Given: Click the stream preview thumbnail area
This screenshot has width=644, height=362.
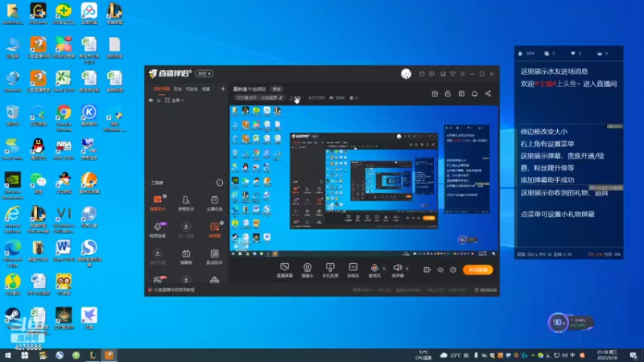Looking at the screenshot, I should (x=364, y=181).
